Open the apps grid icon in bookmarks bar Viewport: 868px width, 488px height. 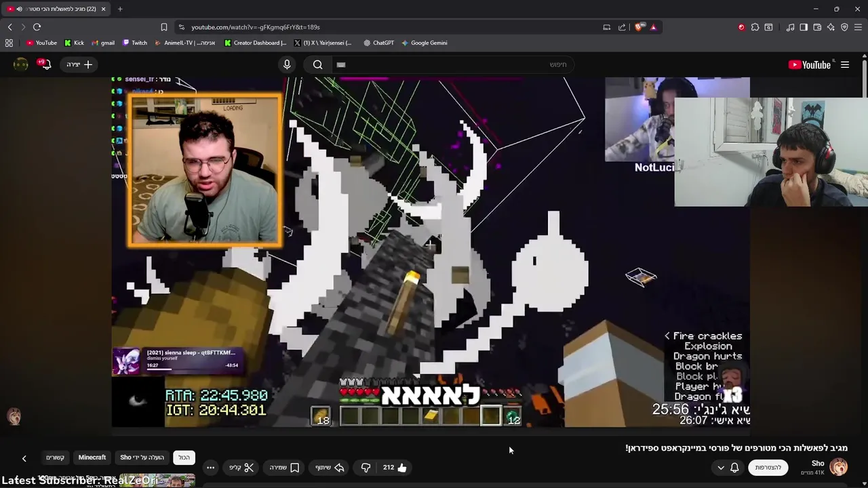[9, 43]
